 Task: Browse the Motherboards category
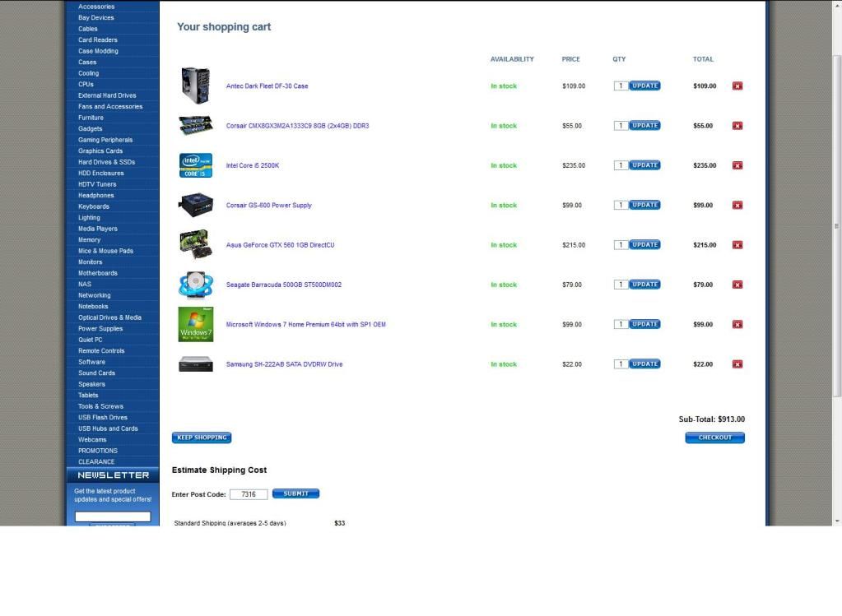(x=98, y=273)
